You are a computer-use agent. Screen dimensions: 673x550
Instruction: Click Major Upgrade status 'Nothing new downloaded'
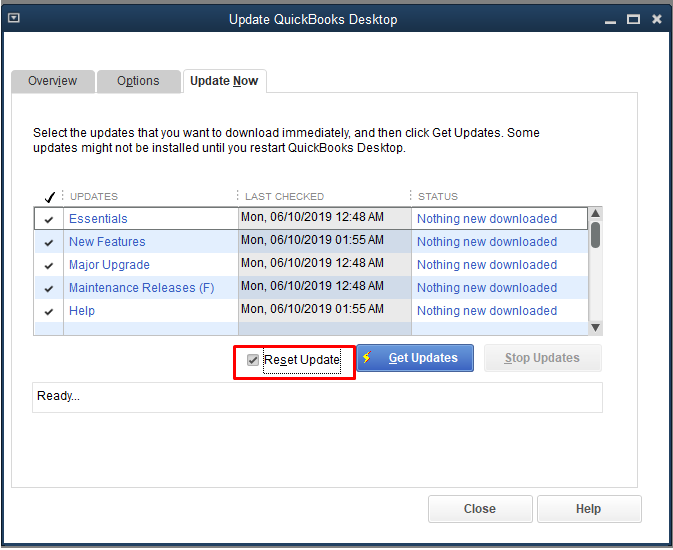pos(487,265)
